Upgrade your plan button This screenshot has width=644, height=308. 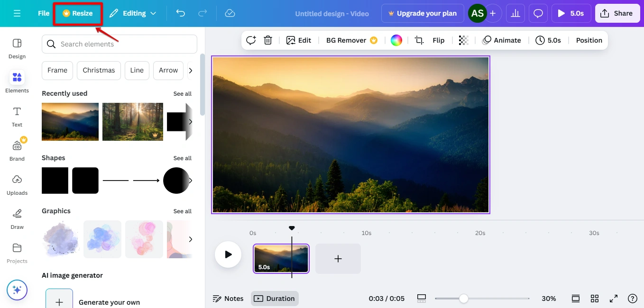coord(422,13)
